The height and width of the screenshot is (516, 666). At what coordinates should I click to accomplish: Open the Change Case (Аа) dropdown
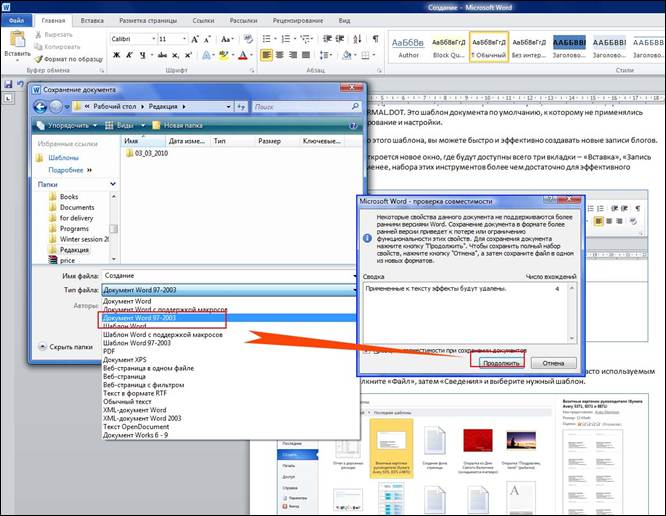[x=227, y=39]
